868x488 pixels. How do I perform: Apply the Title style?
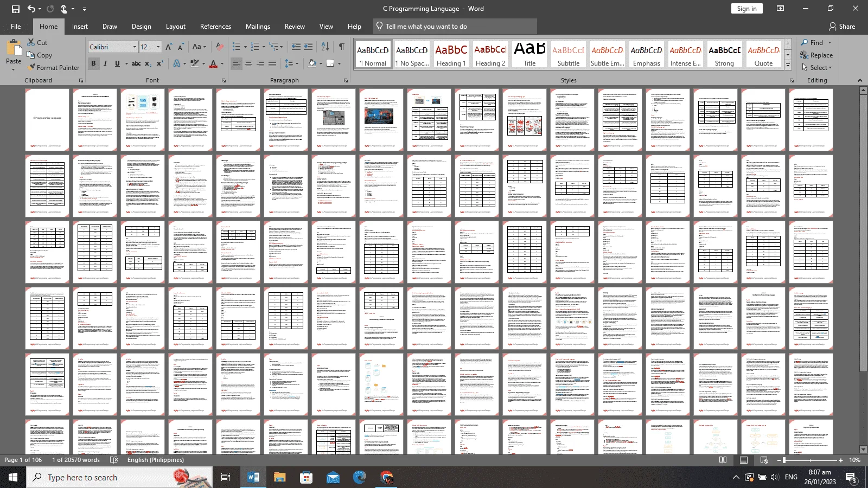click(529, 55)
